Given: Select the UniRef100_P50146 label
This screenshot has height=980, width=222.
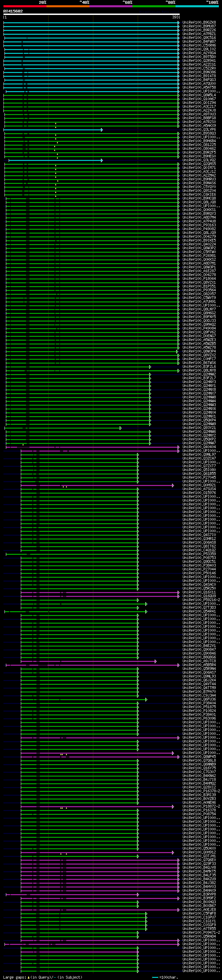Looking at the screenshot, I should [199, 573].
